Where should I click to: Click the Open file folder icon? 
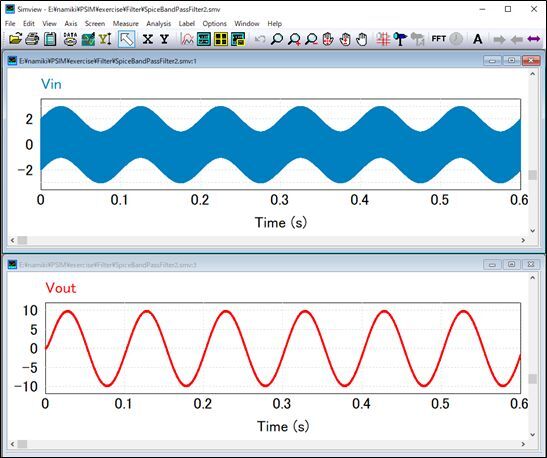pos(15,39)
